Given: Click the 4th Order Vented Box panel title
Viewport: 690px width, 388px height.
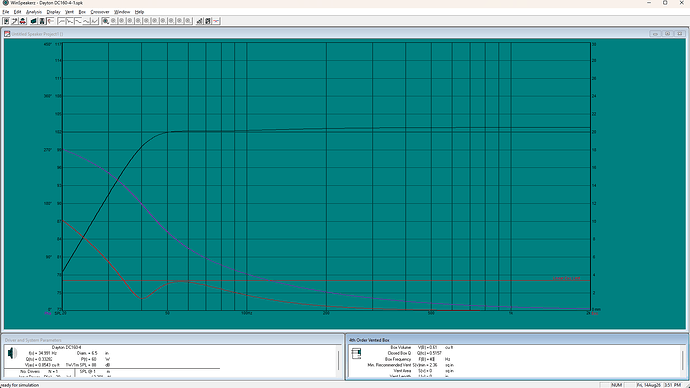Looking at the screenshot, I should (x=369, y=340).
